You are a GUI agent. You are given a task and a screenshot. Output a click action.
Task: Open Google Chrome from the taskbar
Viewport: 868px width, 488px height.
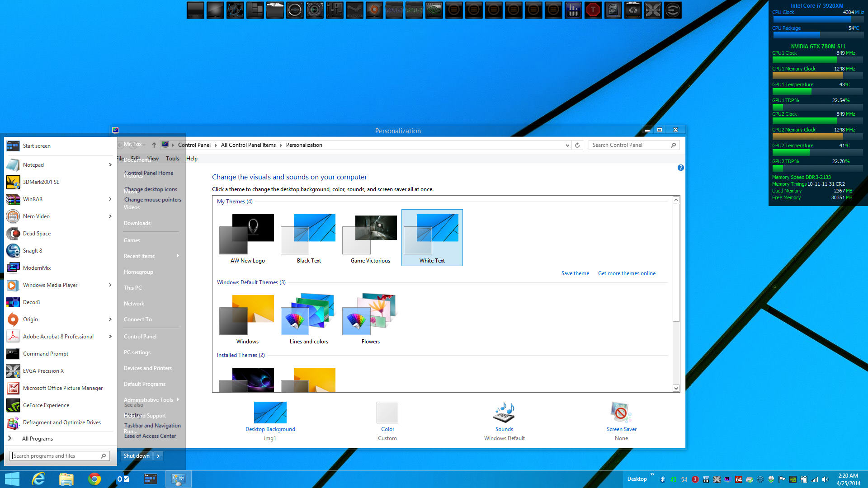point(94,479)
